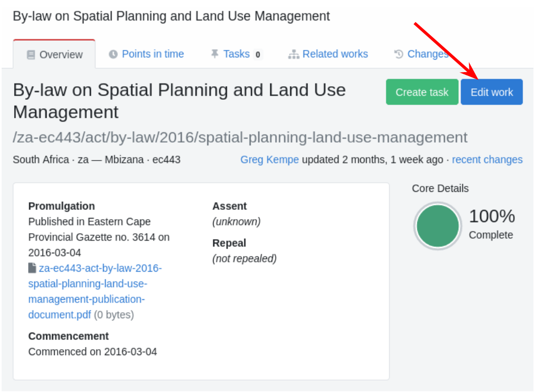
Task: Click the pushpin icon beside Tasks
Action: 215,54
